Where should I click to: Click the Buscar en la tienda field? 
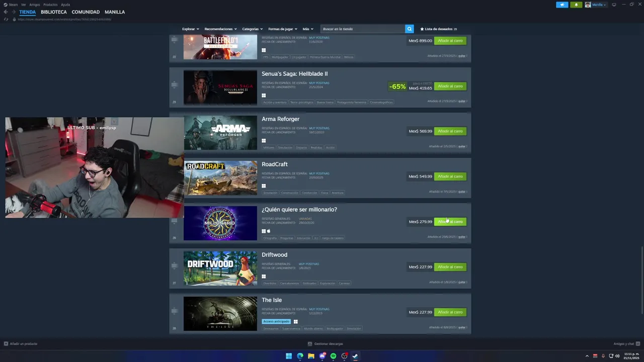(363, 29)
